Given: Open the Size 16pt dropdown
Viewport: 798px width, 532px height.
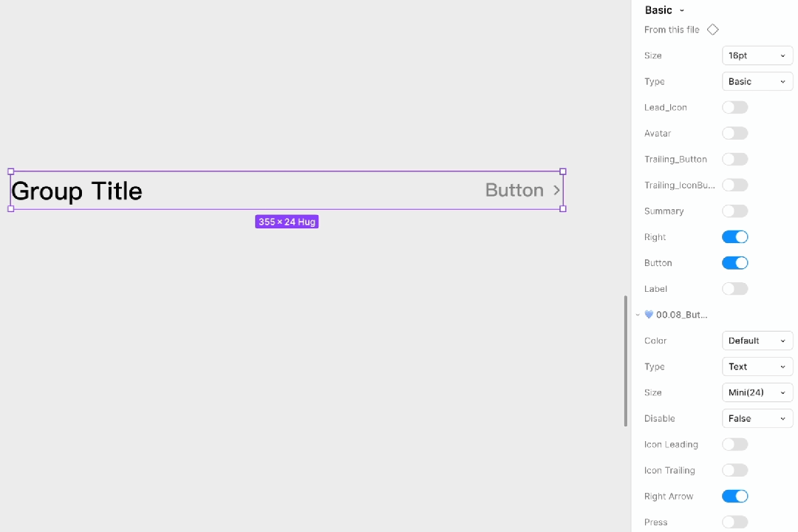Looking at the screenshot, I should [757, 55].
